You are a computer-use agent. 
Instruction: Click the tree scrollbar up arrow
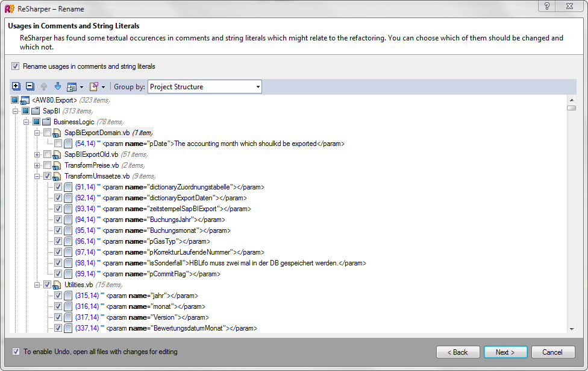572,100
